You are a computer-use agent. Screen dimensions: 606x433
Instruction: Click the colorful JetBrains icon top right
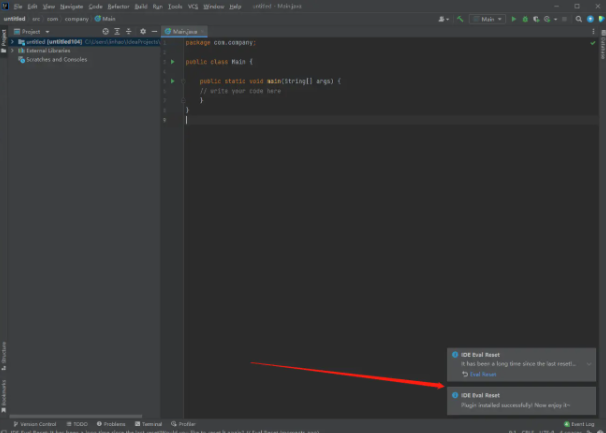[601, 19]
